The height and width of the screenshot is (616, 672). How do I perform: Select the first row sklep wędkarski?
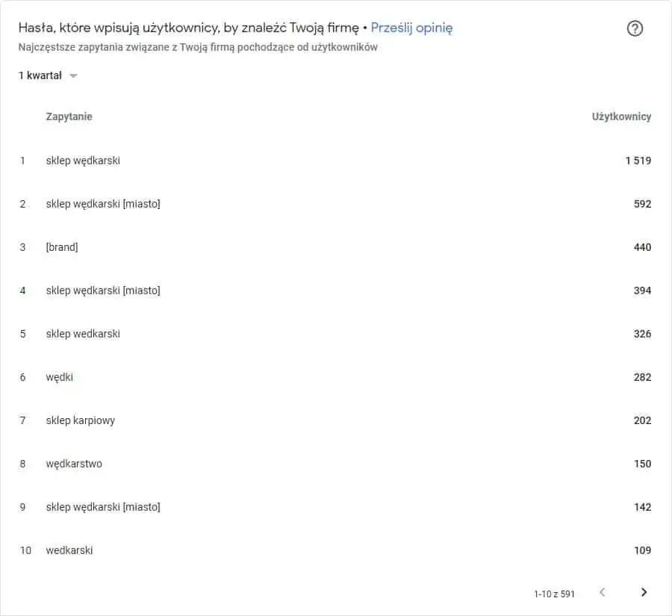pyautogui.click(x=335, y=161)
